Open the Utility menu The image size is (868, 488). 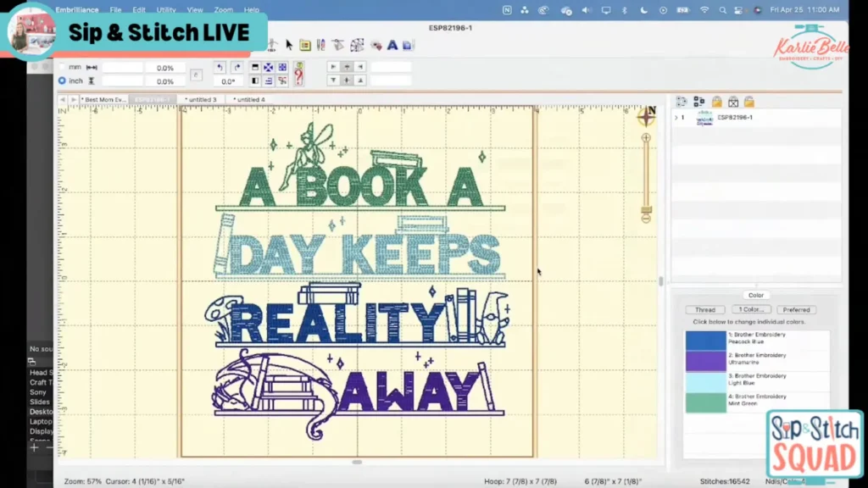point(166,10)
